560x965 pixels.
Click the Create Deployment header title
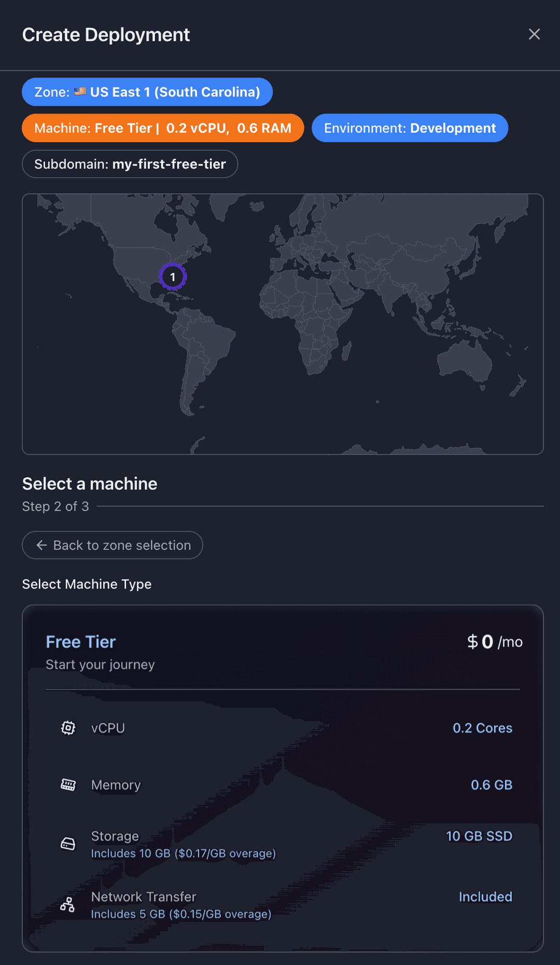pyautogui.click(x=105, y=34)
